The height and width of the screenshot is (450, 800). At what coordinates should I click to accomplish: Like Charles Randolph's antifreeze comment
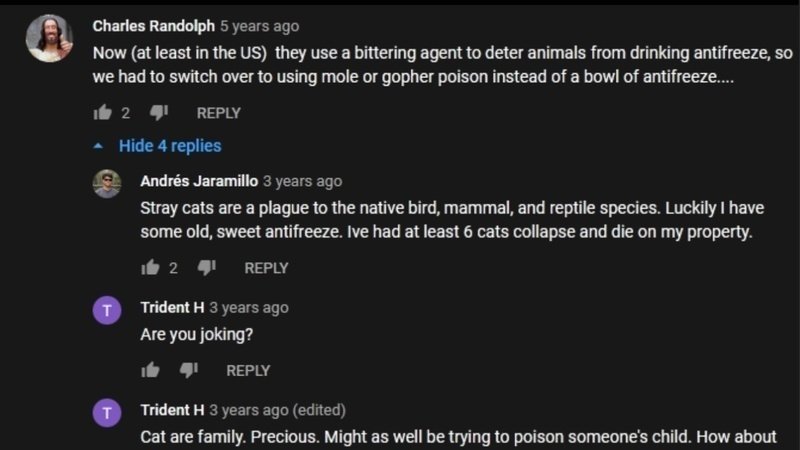click(101, 113)
